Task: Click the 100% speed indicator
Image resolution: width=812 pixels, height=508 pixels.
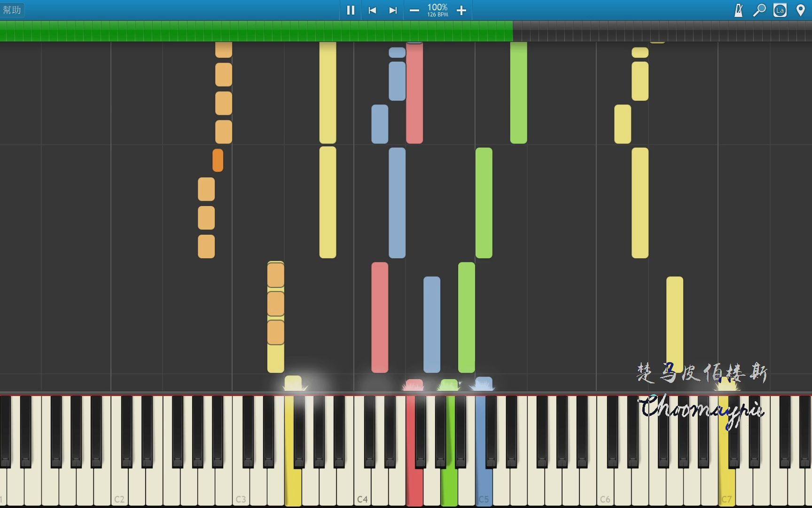Action: click(x=437, y=7)
